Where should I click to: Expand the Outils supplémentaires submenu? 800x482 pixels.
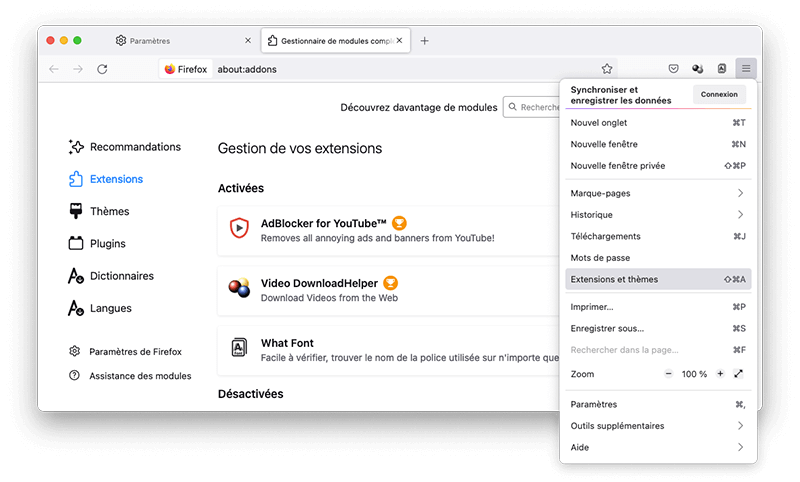[x=658, y=425]
